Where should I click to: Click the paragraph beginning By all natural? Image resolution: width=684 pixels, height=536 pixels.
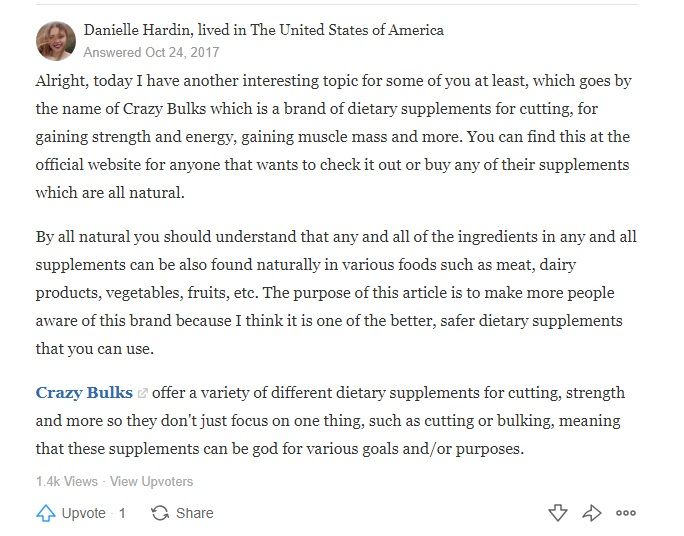(x=336, y=293)
